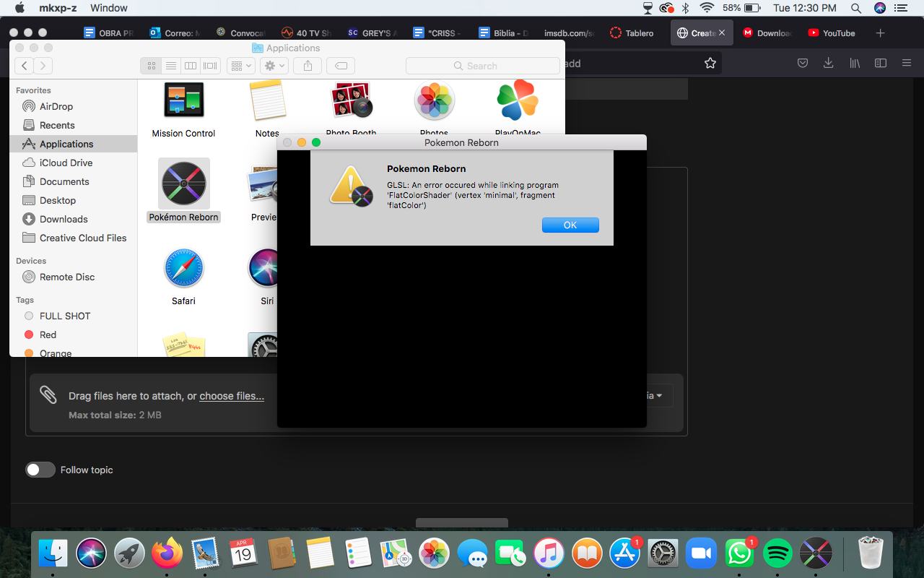
Task: Open WhatsApp from the Dock
Action: coord(739,554)
